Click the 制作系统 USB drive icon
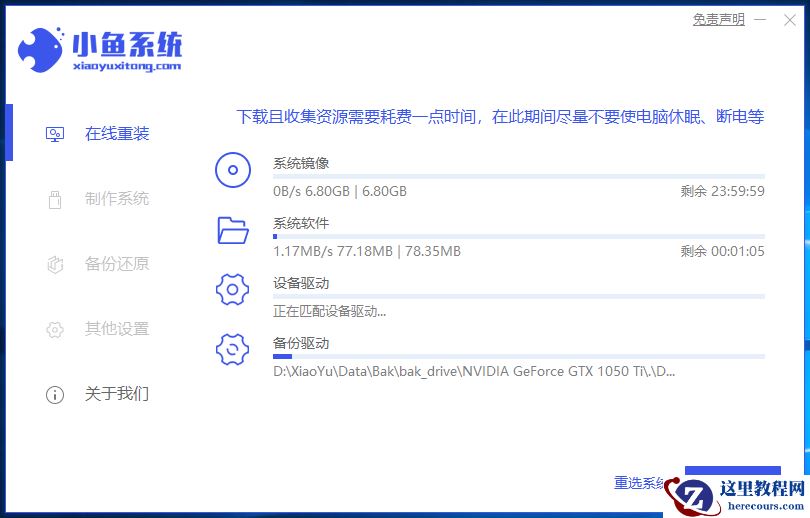The height and width of the screenshot is (518, 810). click(x=55, y=199)
